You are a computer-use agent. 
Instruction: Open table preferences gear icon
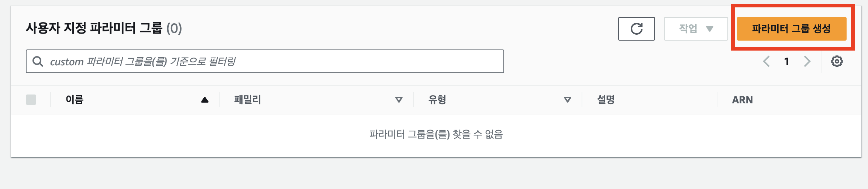(837, 61)
